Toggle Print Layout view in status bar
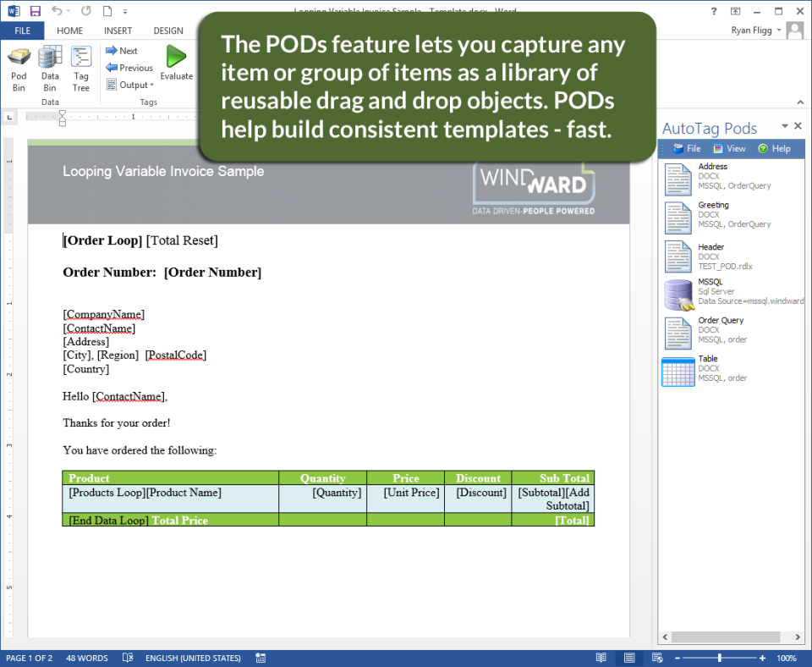The height and width of the screenshot is (667, 812). click(x=629, y=659)
